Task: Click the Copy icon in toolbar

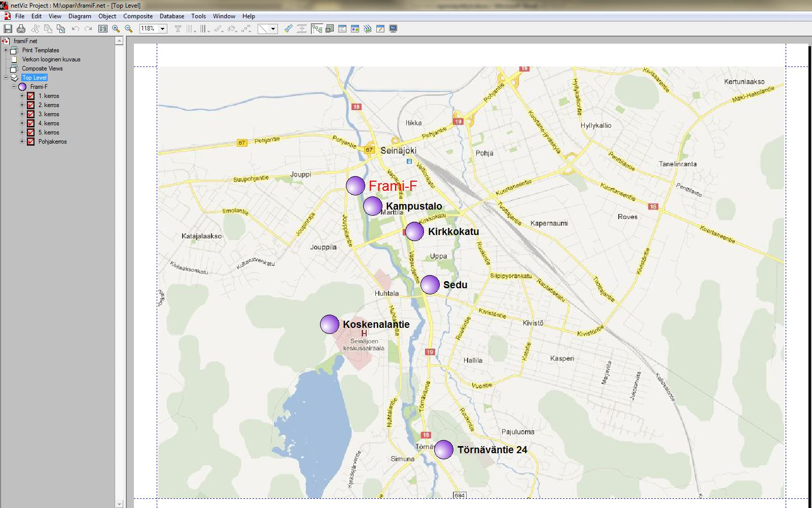Action: point(48,29)
